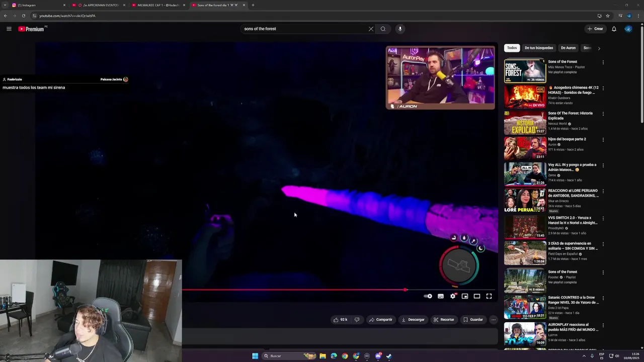Image resolution: width=644 pixels, height=362 pixels.
Task: Reload the page in the browser
Action: coord(23,16)
